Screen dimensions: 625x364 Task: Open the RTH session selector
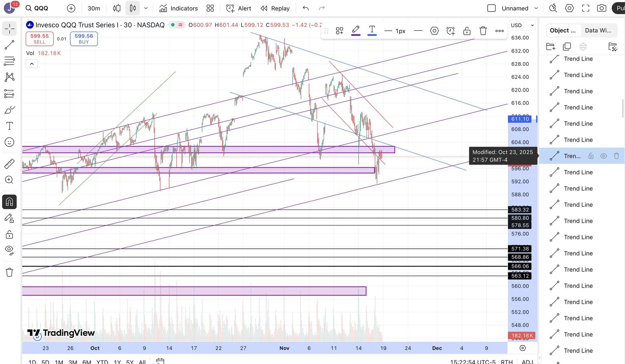(x=507, y=361)
